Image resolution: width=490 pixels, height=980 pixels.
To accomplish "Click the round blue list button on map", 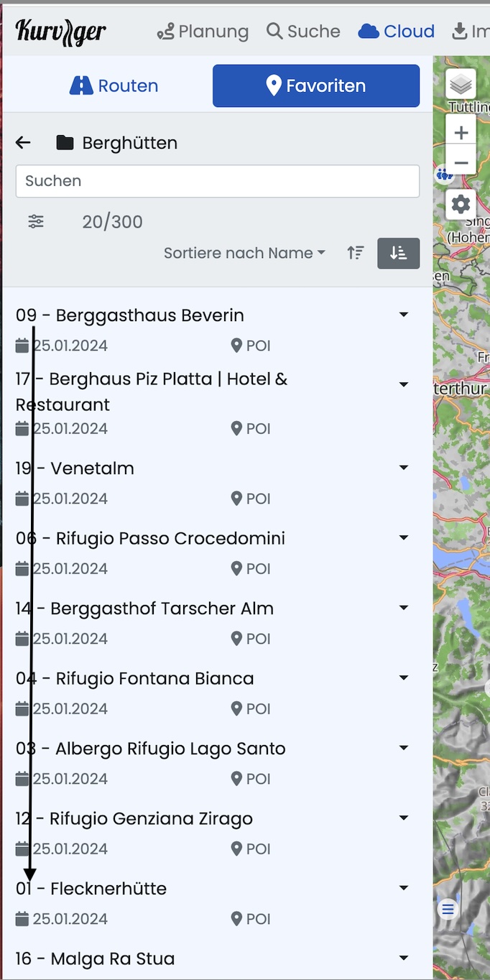I will 448,910.
